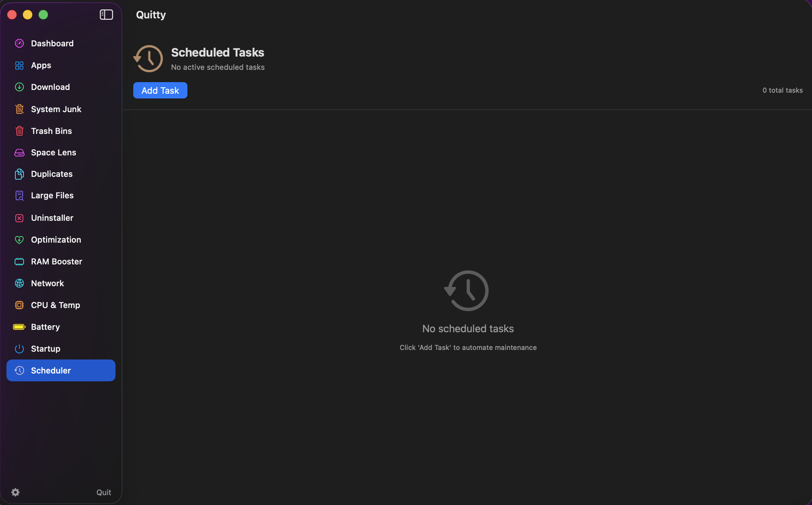Click Quit at the sidebar bottom
Viewport: 812px width, 505px height.
click(x=104, y=492)
